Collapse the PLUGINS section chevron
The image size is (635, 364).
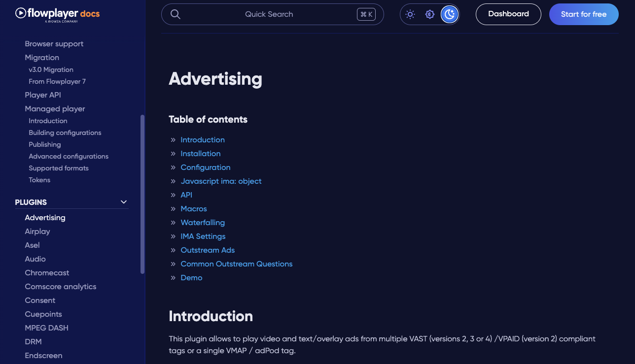124,202
